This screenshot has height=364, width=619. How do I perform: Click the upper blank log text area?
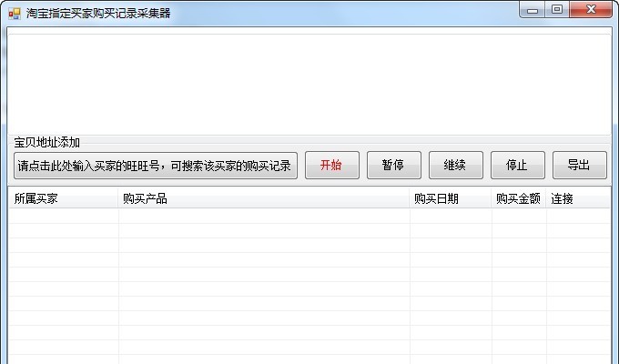309,84
